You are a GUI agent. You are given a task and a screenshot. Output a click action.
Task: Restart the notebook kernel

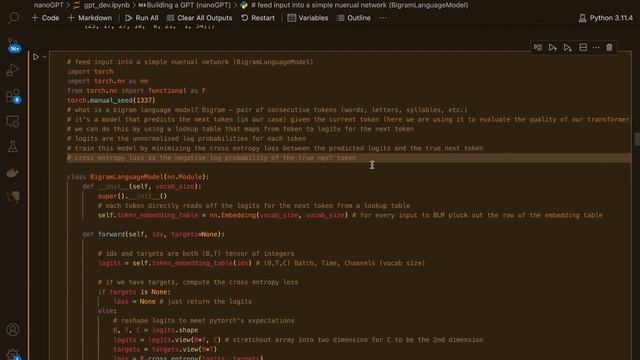click(258, 18)
